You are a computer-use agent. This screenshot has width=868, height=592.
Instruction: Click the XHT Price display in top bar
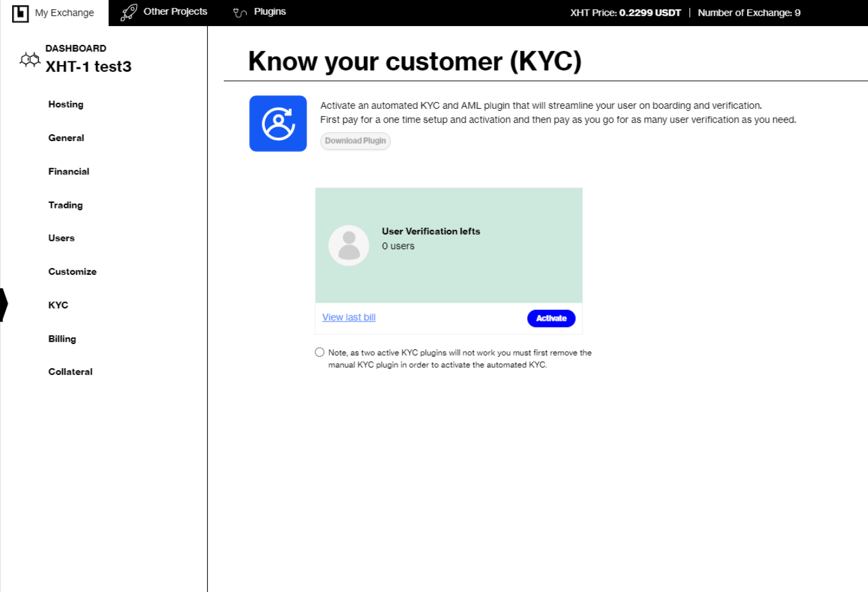click(x=625, y=12)
